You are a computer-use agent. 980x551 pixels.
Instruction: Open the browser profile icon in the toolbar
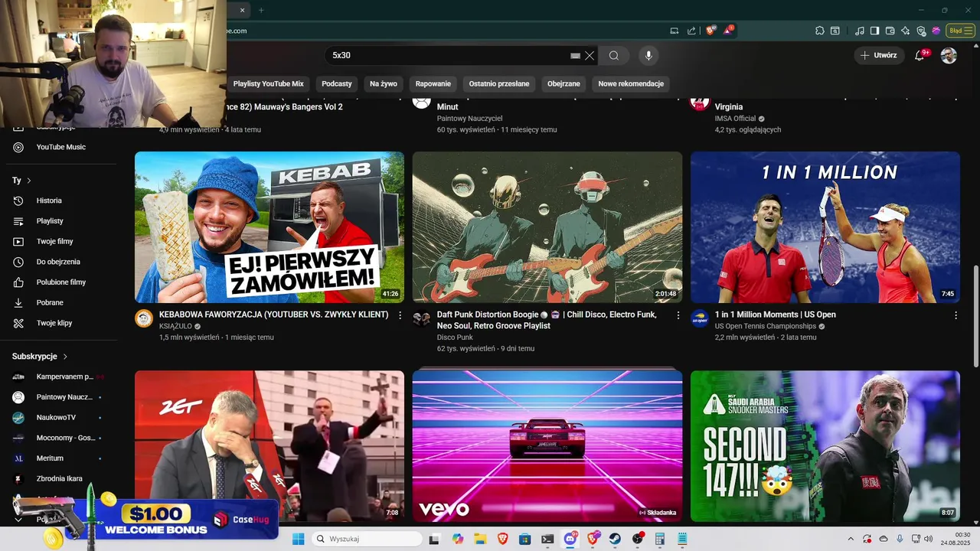pos(936,31)
